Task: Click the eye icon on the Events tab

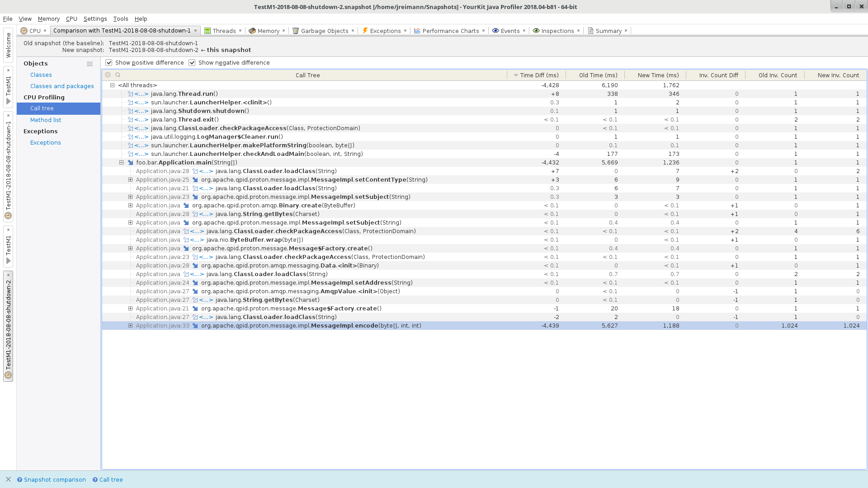Action: [x=496, y=31]
